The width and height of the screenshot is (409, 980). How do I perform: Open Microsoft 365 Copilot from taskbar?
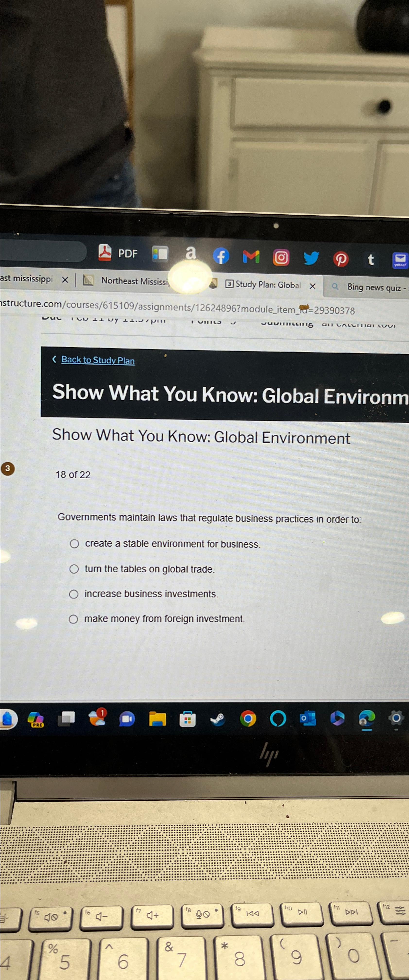click(337, 718)
